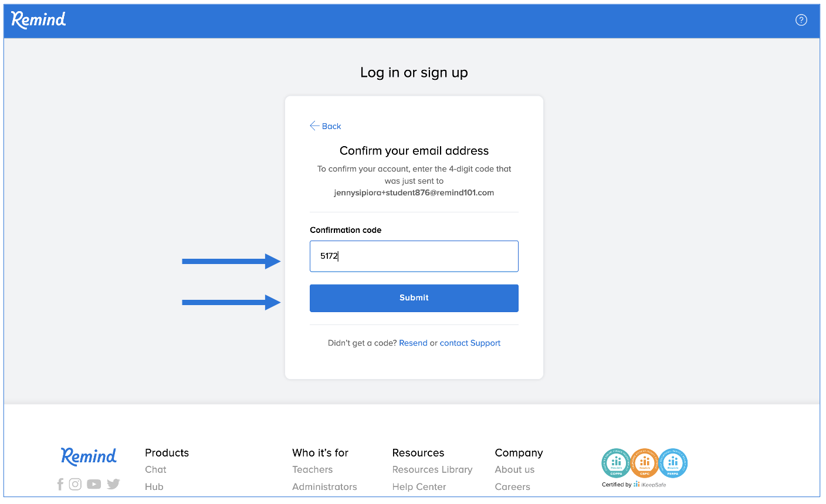Open Remind's Facebook page icon

[60, 484]
